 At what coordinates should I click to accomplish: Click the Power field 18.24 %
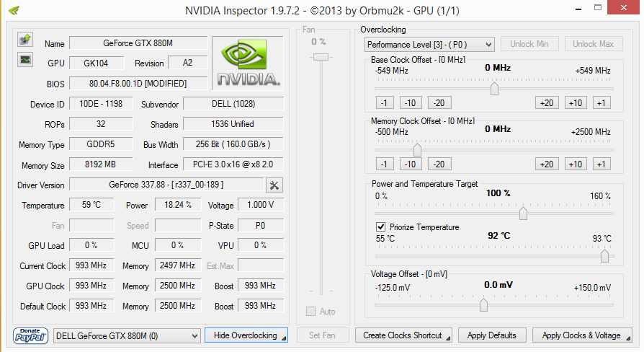tap(178, 205)
